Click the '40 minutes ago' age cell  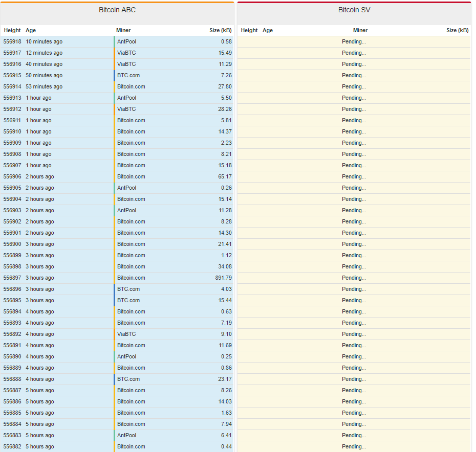coord(44,64)
